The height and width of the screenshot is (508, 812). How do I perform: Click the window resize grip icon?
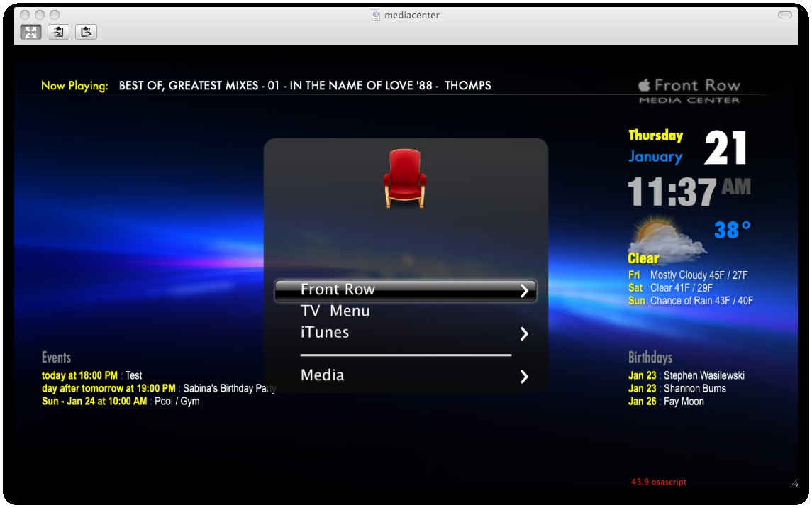(x=794, y=482)
